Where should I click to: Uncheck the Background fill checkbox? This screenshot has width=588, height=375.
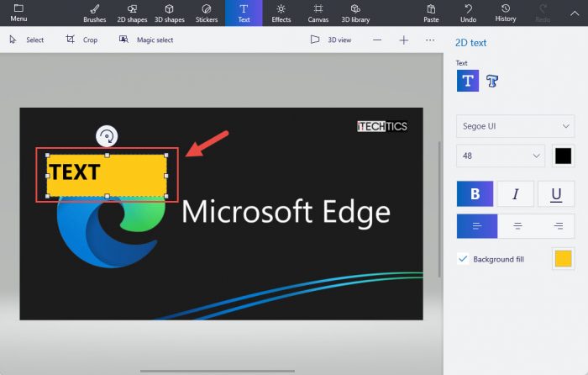[x=463, y=259]
